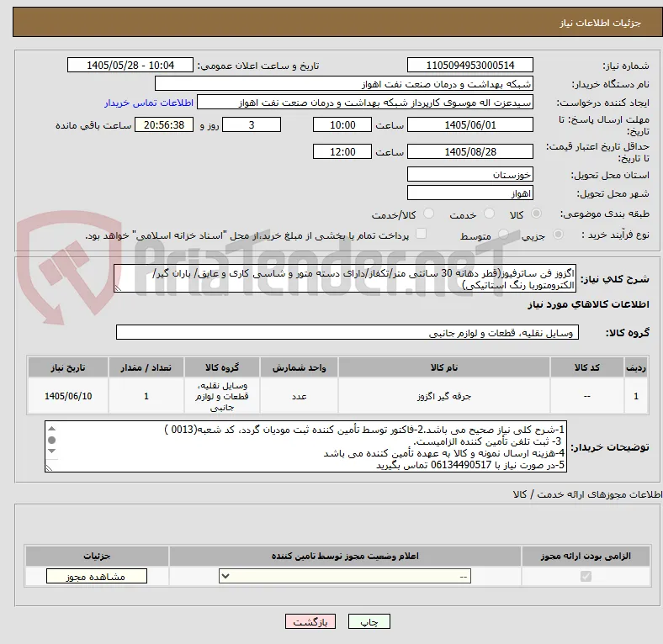
Task: Click the buyer notes scrollbar down arrow
Action: click(51, 451)
